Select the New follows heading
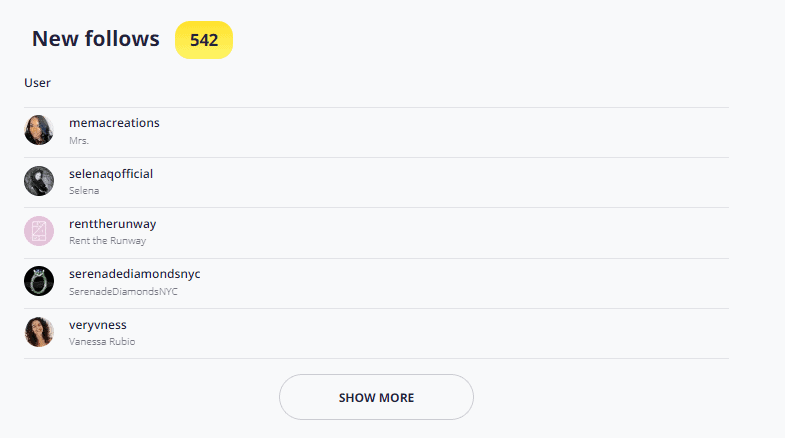785x438 pixels. coord(96,39)
